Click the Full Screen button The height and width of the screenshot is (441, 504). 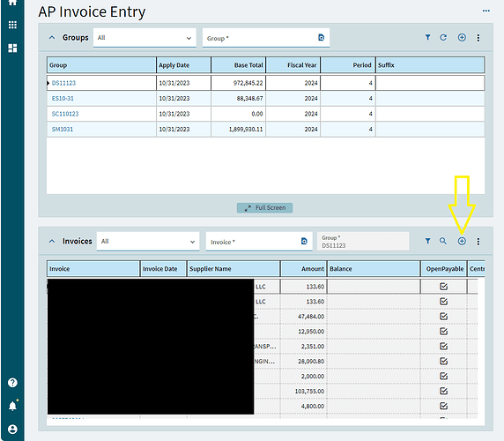(x=264, y=208)
